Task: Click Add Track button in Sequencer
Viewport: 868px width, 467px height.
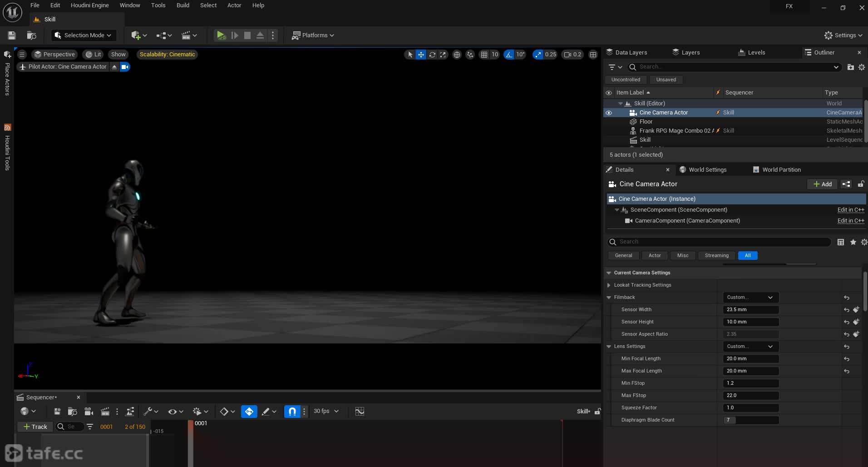Action: coord(35,427)
